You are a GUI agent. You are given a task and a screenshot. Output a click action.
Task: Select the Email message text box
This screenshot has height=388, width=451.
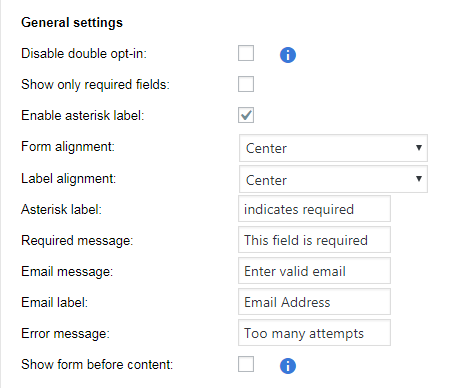(x=314, y=271)
